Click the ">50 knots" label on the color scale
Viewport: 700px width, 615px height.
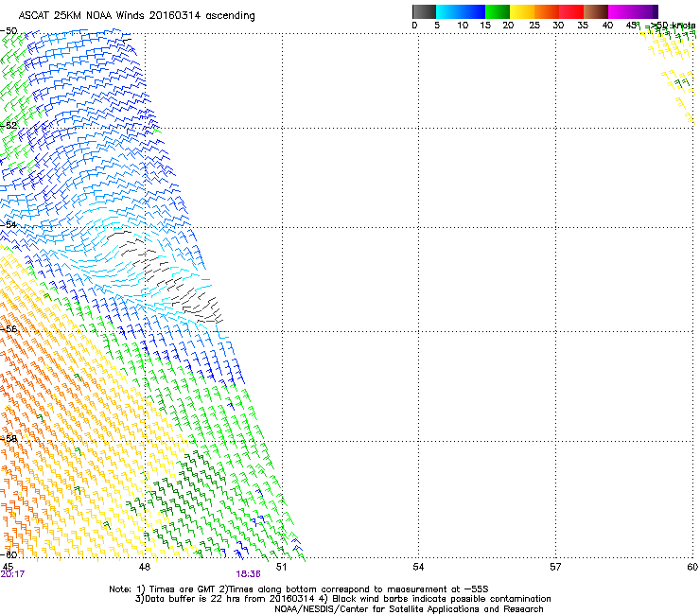pos(673,26)
